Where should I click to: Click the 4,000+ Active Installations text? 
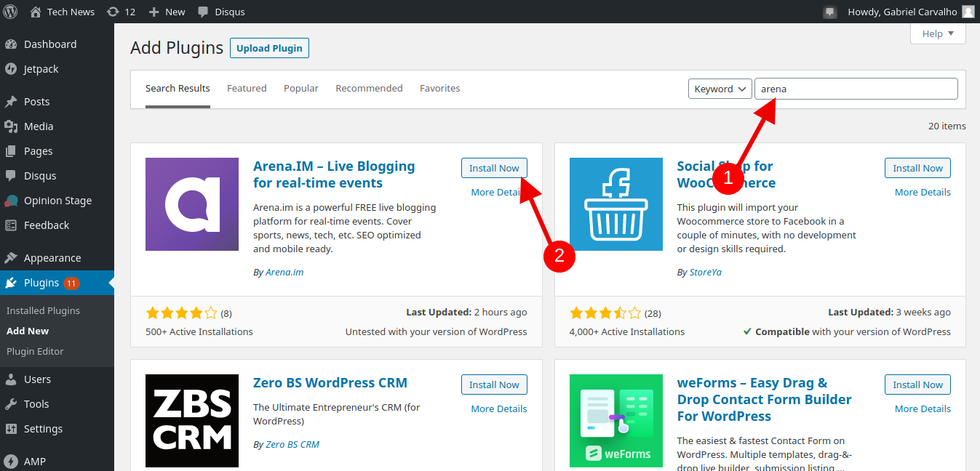tap(627, 332)
